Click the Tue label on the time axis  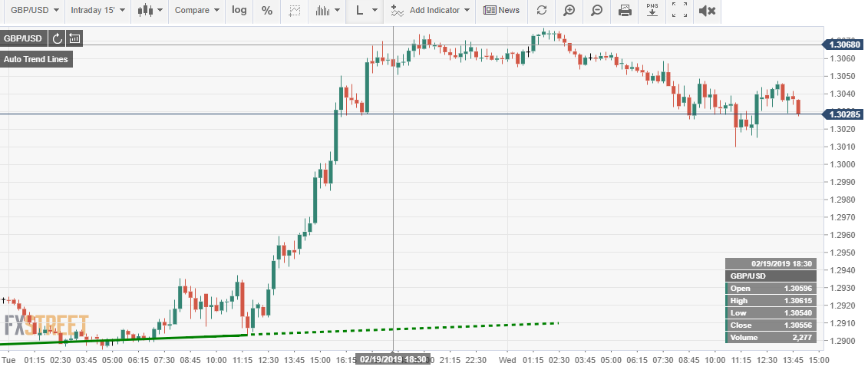click(x=7, y=359)
